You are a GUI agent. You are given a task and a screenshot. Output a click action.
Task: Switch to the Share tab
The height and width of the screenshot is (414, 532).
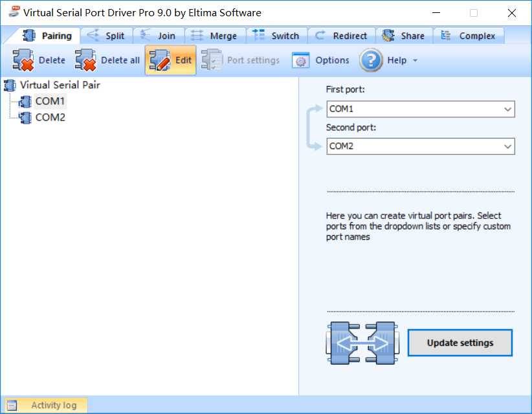404,36
